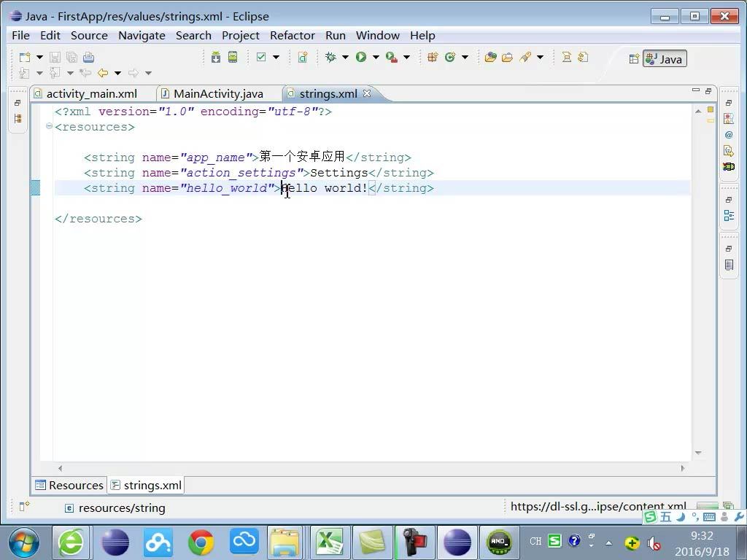The image size is (747, 560).
Task: Click the editor horizontal scrollbar right arrow
Action: coord(683,468)
